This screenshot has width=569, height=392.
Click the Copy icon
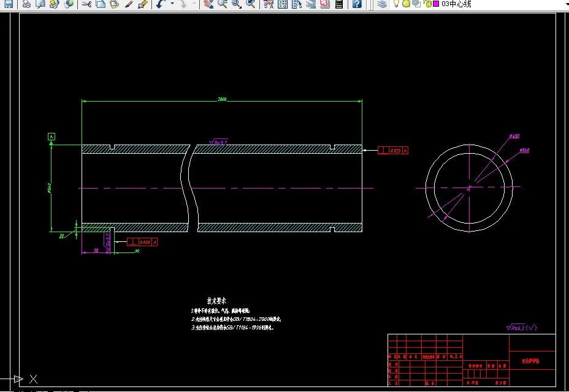click(x=101, y=4)
